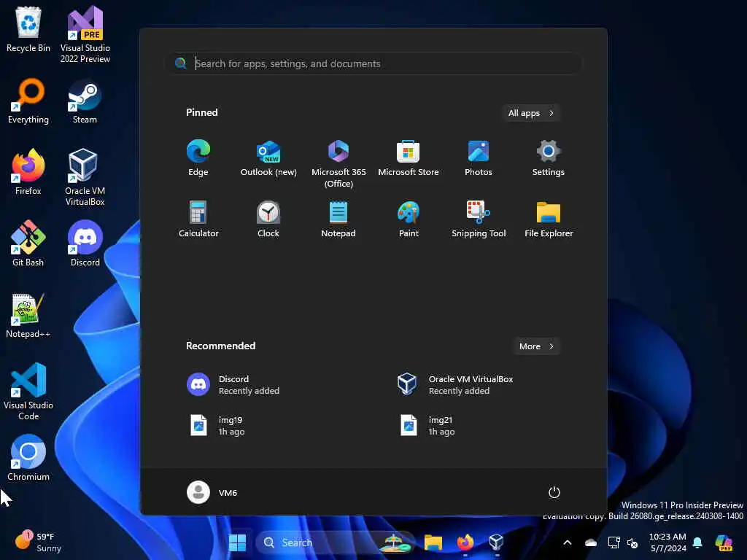Select Git Bash desktop shortcut
The width and height of the screenshot is (747, 560).
(x=28, y=244)
